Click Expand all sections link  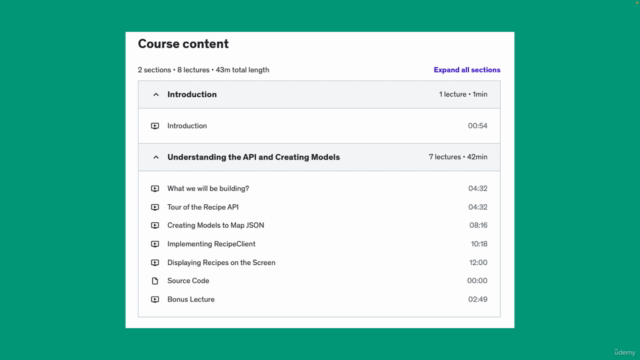pyautogui.click(x=467, y=70)
